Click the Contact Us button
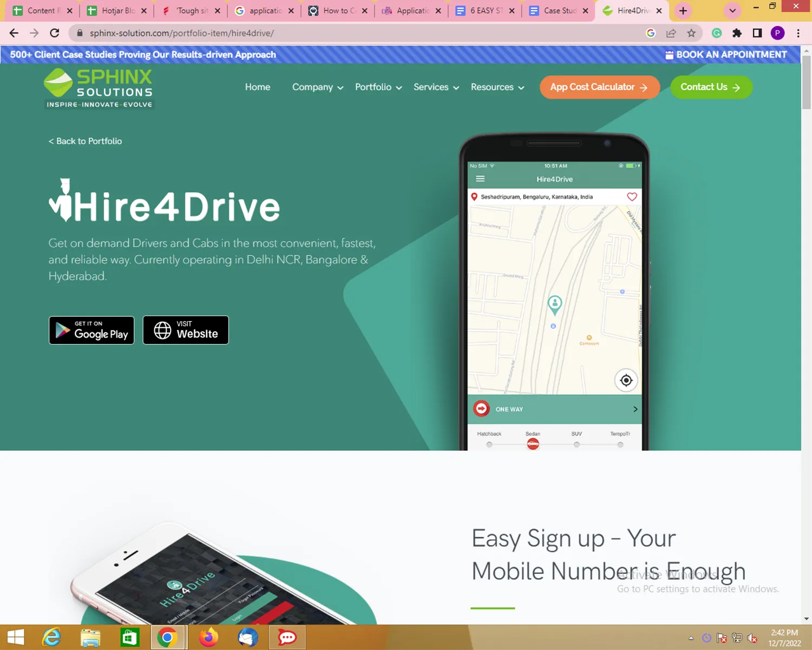Viewport: 812px width, 650px height. click(x=711, y=87)
